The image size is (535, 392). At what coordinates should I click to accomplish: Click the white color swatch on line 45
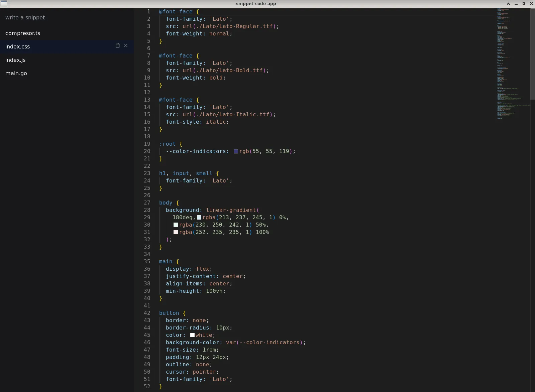pyautogui.click(x=192, y=335)
